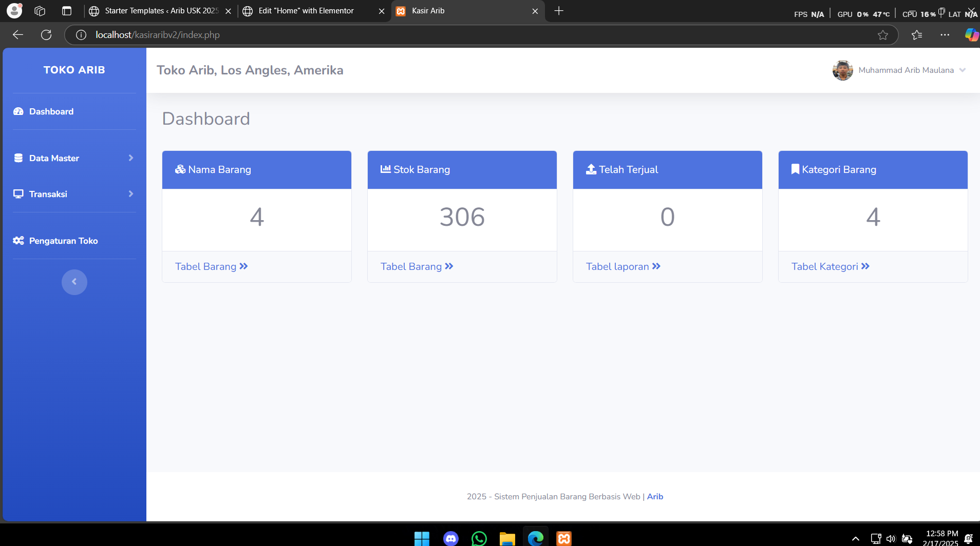980x546 pixels.
Task: Open a new browser tab
Action: pos(559,11)
